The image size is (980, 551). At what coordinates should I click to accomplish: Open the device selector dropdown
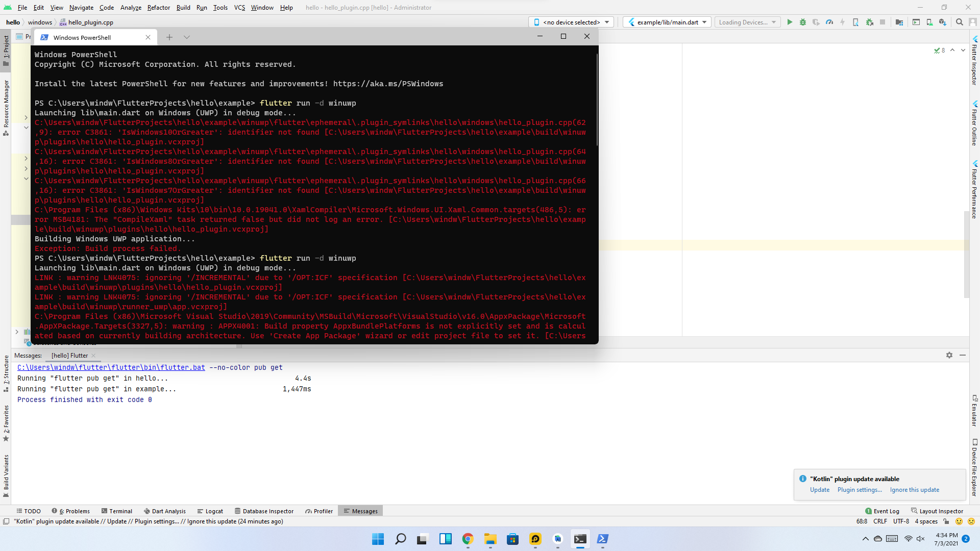pos(571,22)
